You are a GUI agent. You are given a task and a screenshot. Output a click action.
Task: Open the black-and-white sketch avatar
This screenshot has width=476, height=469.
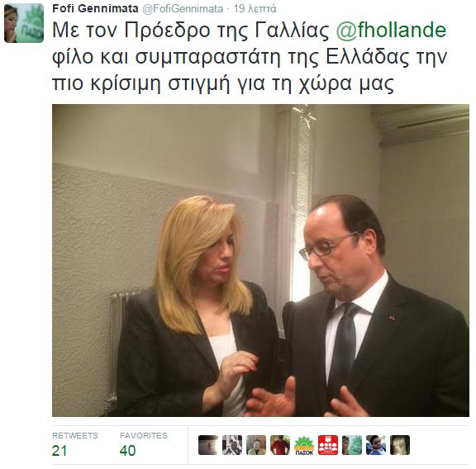coord(232,445)
